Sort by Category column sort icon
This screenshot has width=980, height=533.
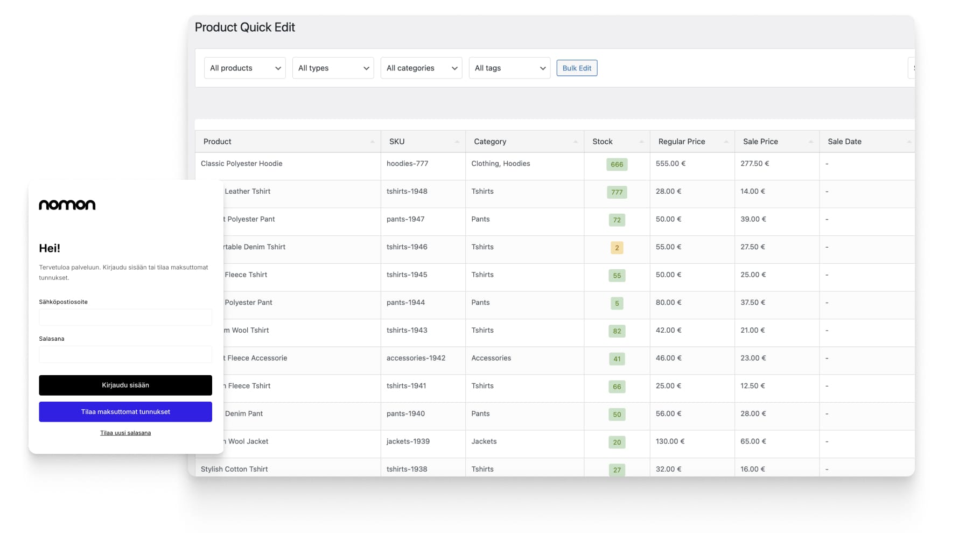(x=575, y=142)
